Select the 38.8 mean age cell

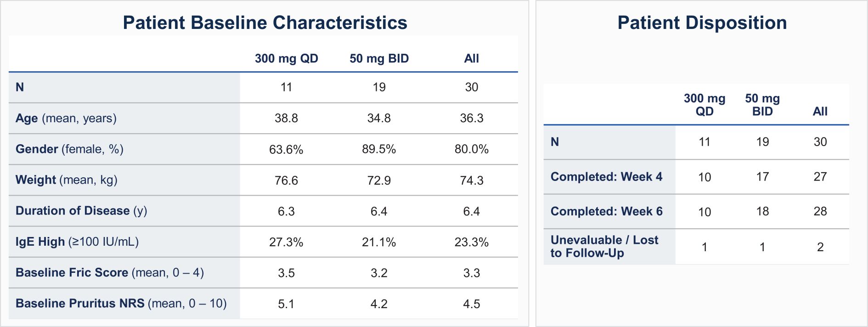(286, 118)
